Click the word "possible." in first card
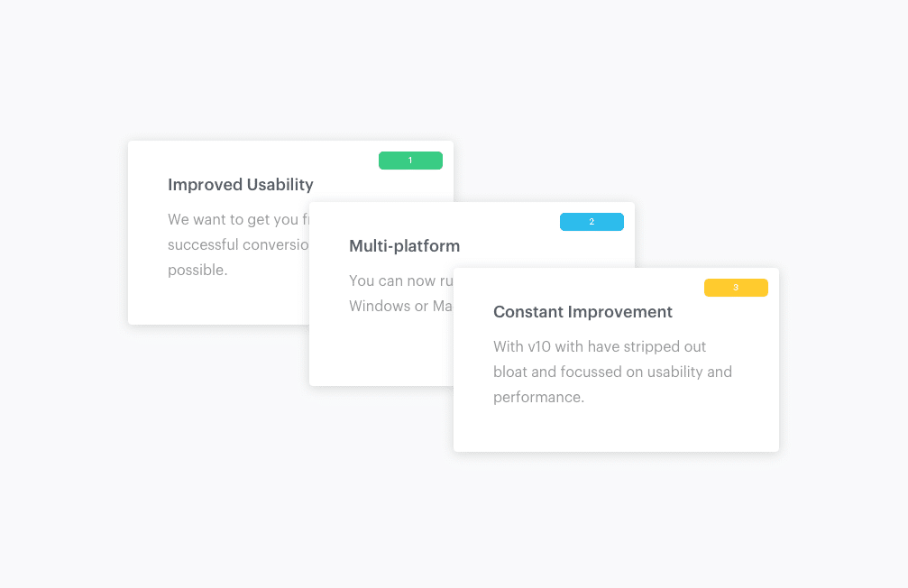This screenshot has height=588, width=908. click(197, 270)
